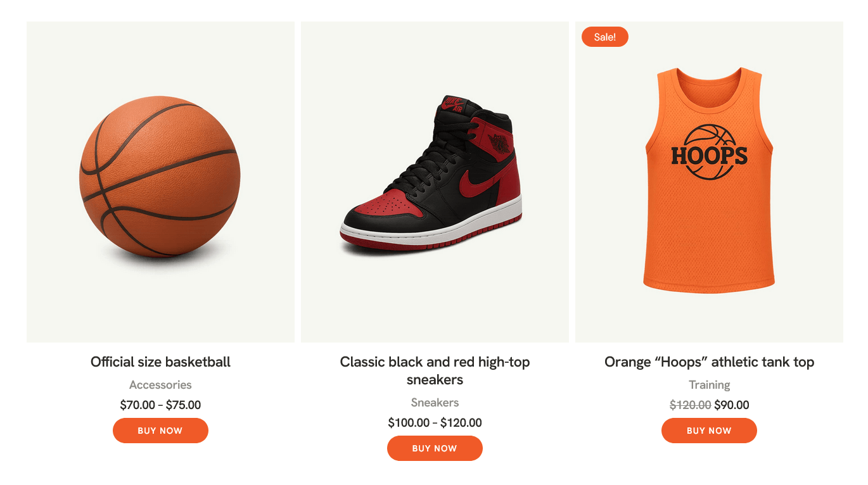The height and width of the screenshot is (485, 868).
Task: Click the $75.00 upper basketball price
Action: 183,405
